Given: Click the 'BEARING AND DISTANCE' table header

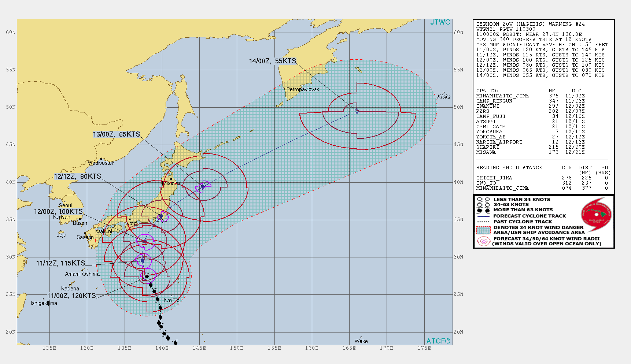Looking at the screenshot, I should [509, 168].
